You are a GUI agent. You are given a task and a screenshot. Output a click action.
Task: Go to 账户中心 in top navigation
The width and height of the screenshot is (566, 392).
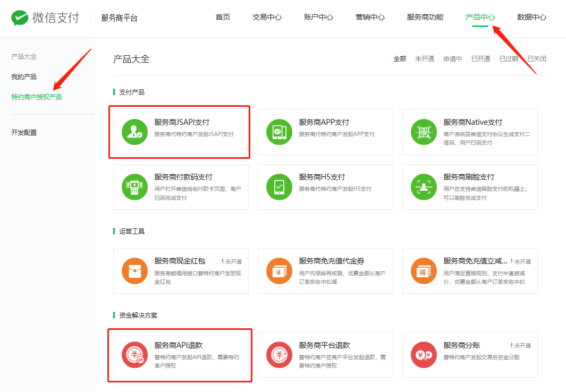point(318,17)
